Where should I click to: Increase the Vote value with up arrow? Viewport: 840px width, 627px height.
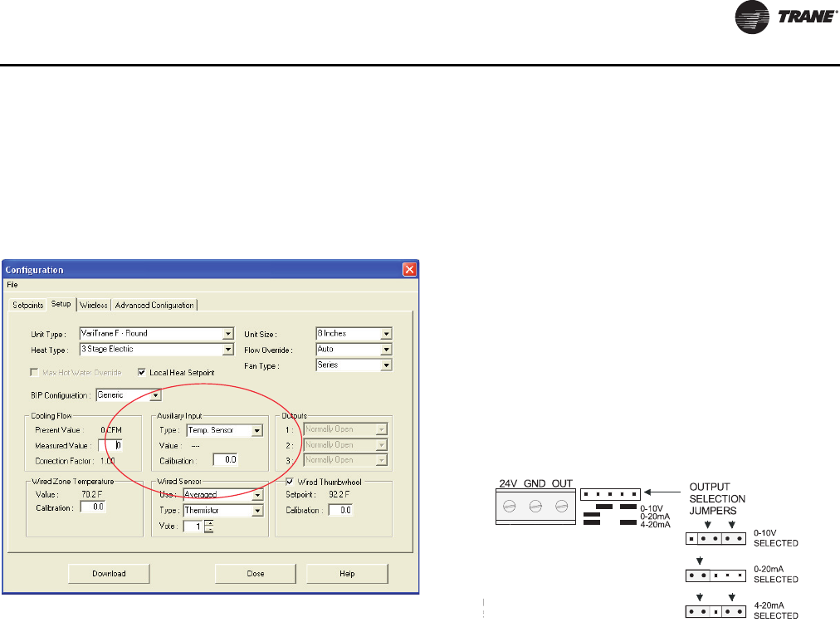pos(209,523)
